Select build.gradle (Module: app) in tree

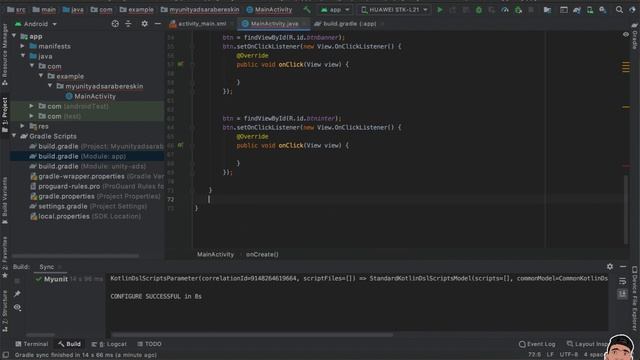click(x=87, y=156)
